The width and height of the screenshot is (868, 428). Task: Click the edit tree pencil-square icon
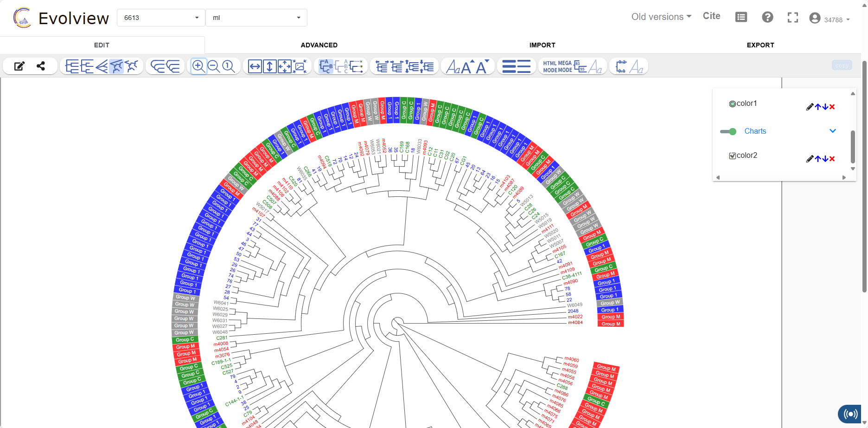(19, 66)
